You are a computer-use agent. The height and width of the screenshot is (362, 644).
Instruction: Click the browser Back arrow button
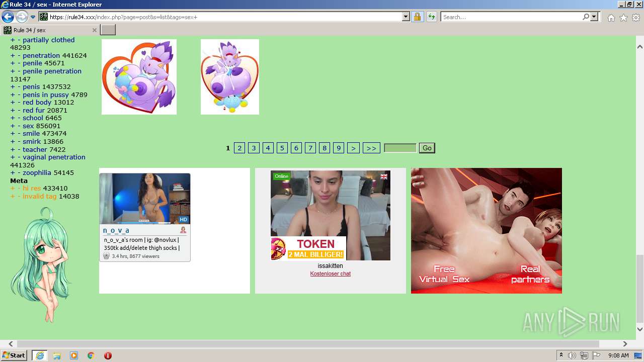pos(8,17)
